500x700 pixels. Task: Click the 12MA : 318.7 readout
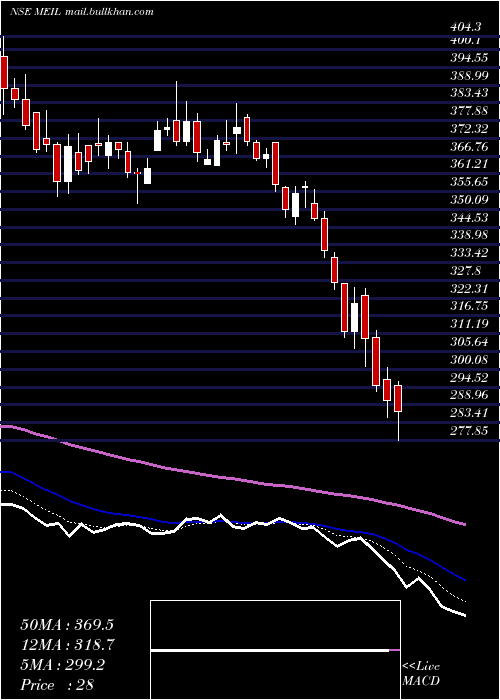coord(67,645)
